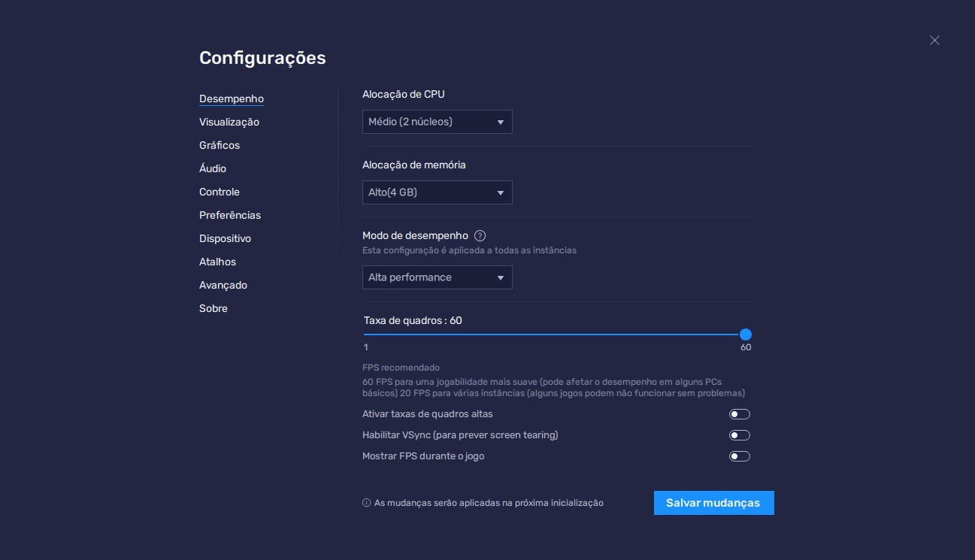Toggle Habilitar VSync switch
The width and height of the screenshot is (975, 560).
740,435
